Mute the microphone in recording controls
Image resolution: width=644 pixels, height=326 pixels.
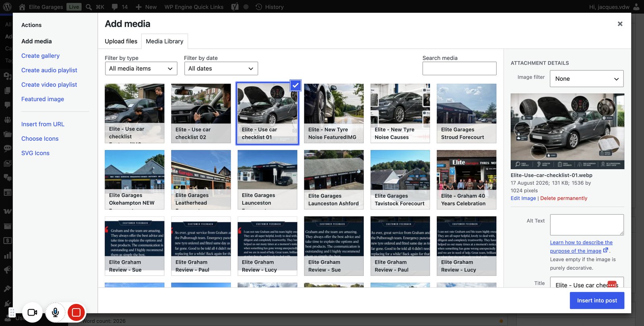click(56, 312)
